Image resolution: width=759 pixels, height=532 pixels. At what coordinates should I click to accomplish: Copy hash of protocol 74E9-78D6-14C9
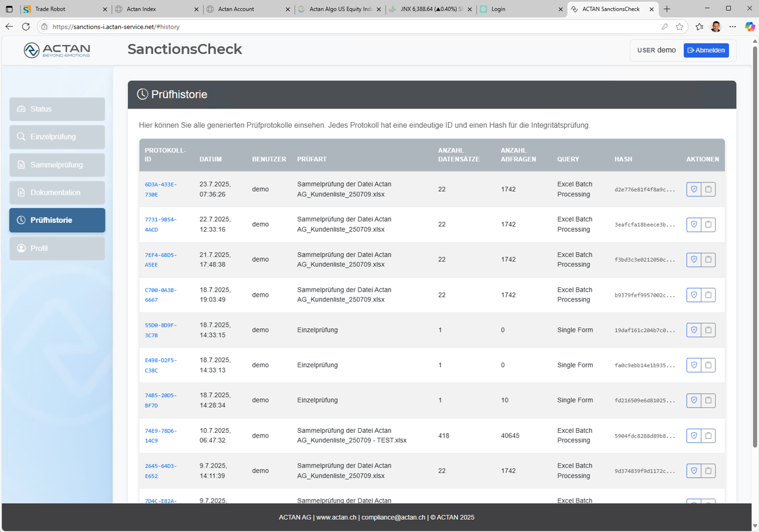coord(709,436)
